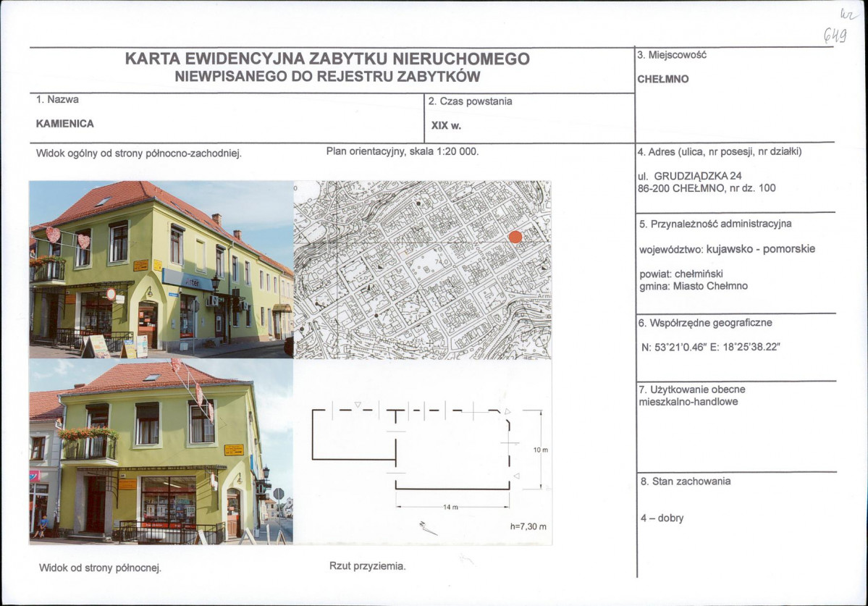Click the coordinates 'N: 53°21'0.46" E: 18°25'38.22"'

coord(711,348)
